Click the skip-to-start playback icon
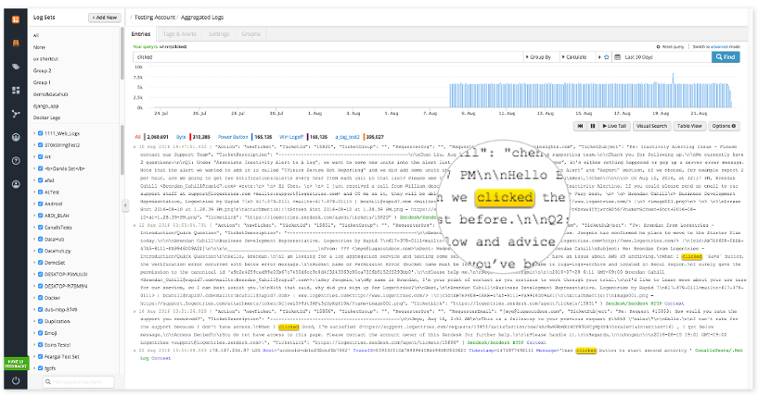Viewport: 758px width, 396px height. (580, 126)
